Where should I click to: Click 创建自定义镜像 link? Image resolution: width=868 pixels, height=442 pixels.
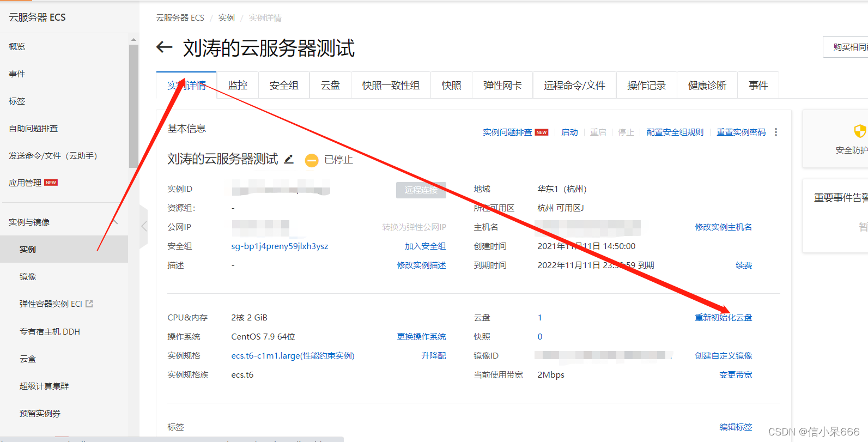(724, 356)
